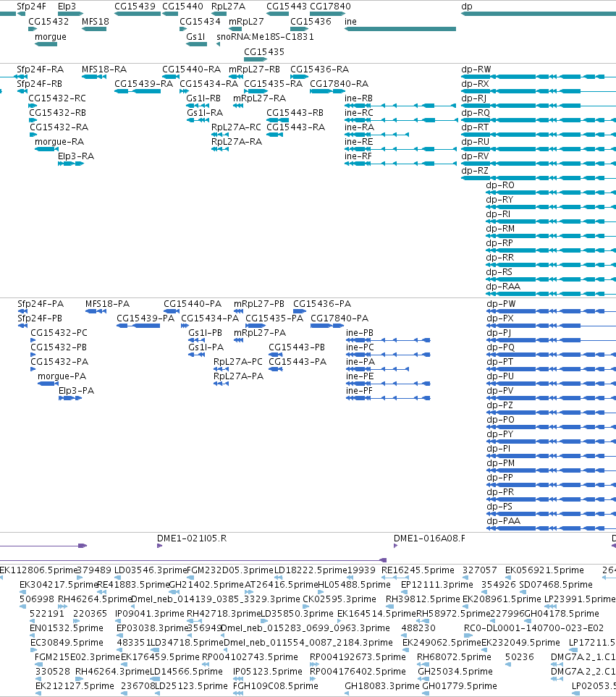
Task: Click the snoRNA:Me18S-C1831 label
Action: tap(265, 37)
